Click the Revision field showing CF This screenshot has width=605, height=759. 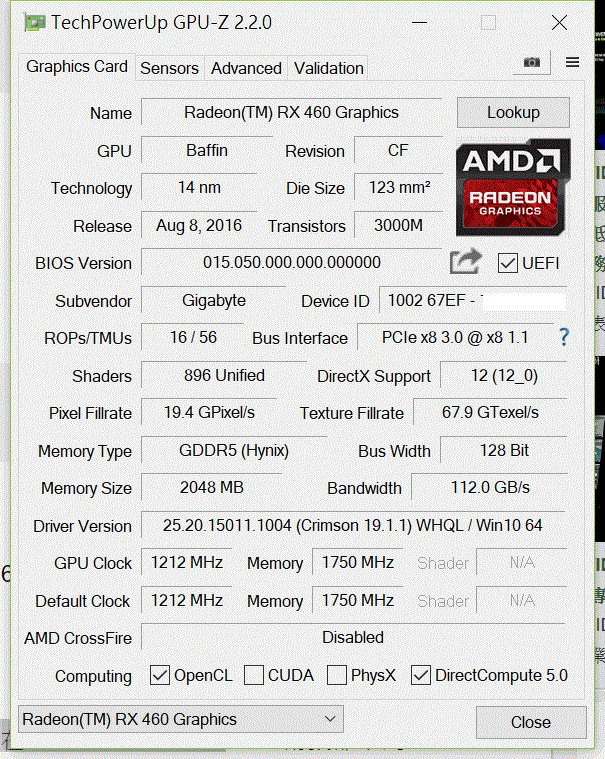[x=398, y=150]
